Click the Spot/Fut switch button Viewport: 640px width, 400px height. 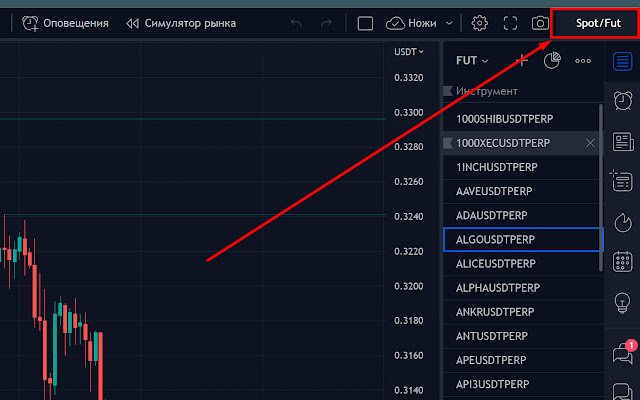pyautogui.click(x=598, y=23)
